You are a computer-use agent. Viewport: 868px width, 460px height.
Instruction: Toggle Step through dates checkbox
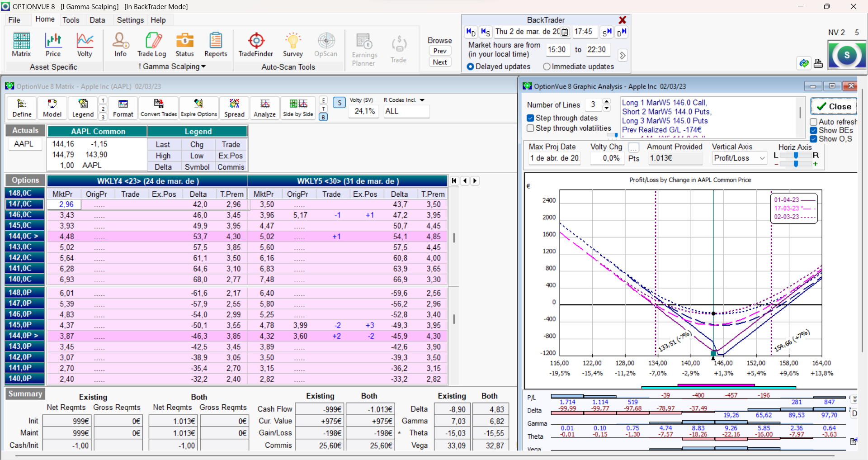click(x=531, y=118)
